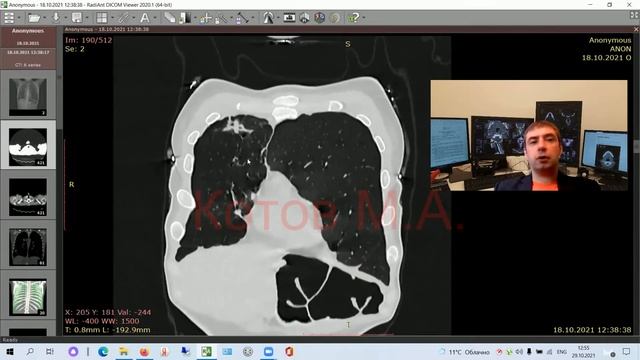Select the browse series stack tool
This screenshot has height=360, width=640.
point(169,18)
